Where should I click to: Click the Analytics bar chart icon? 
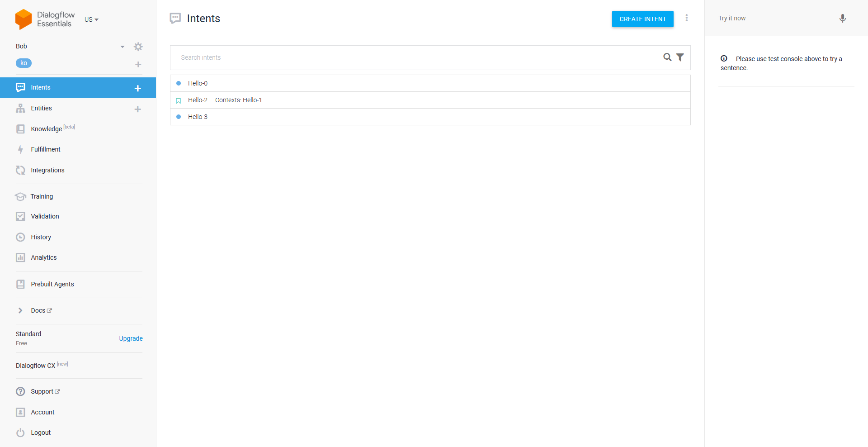click(20, 257)
